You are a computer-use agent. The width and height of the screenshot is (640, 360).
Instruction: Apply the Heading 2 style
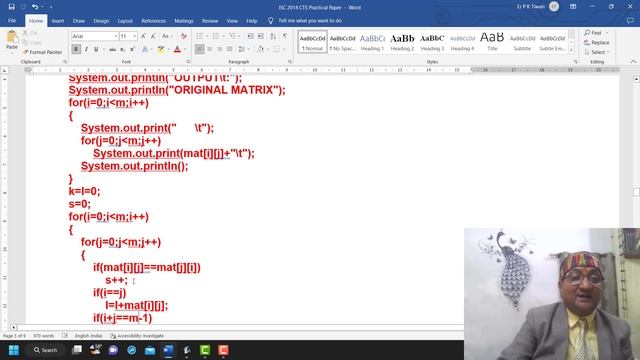click(402, 42)
